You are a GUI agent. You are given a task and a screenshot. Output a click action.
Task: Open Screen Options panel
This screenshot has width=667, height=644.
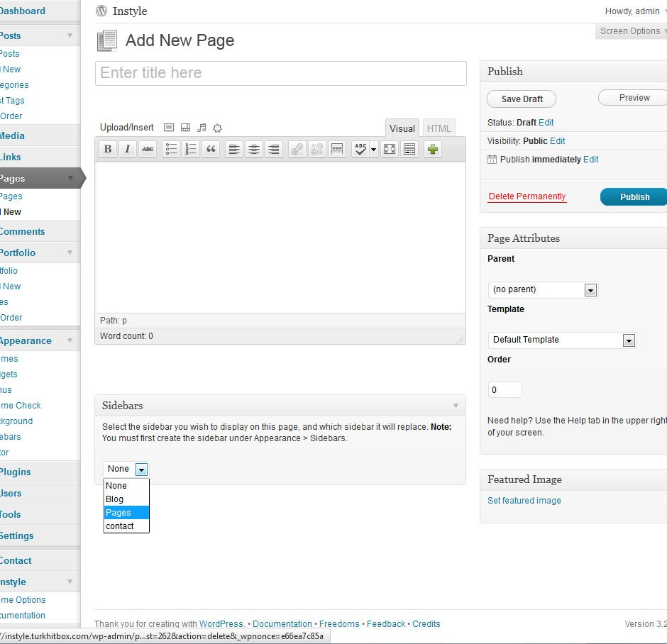[x=632, y=31]
